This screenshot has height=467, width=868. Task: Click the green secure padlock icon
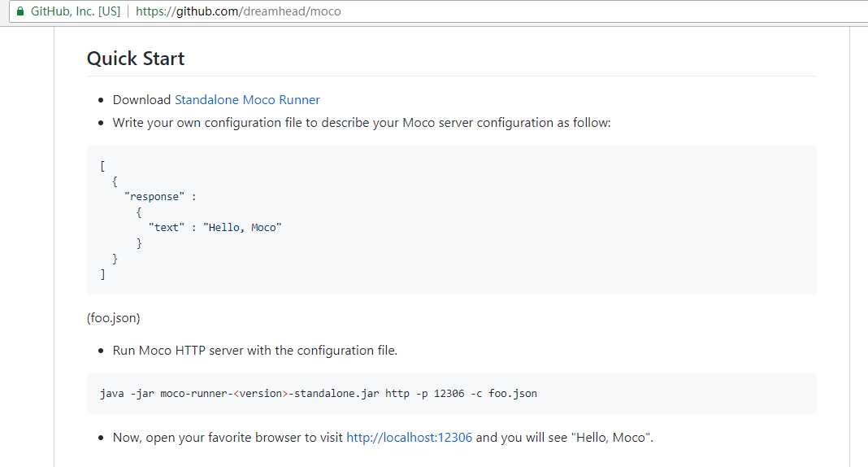pyautogui.click(x=20, y=11)
